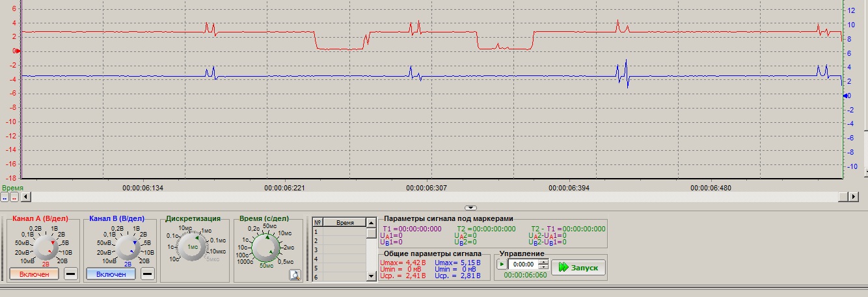868x297 pixels.
Task: Click time label 00:00:06:134 on axis
Action: tap(143, 187)
